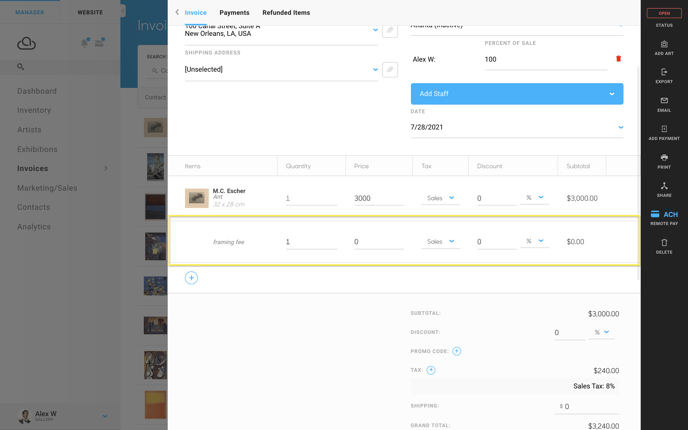Open the Share icon

[664, 186]
